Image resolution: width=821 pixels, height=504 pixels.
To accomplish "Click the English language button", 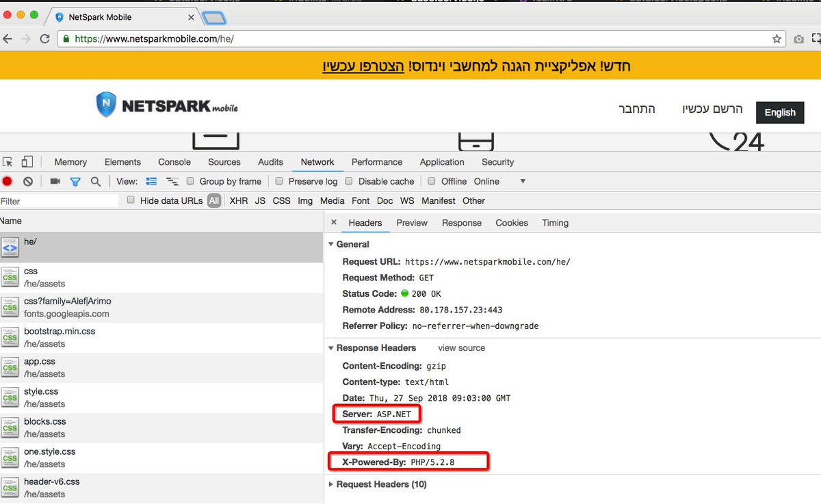I will point(780,112).
